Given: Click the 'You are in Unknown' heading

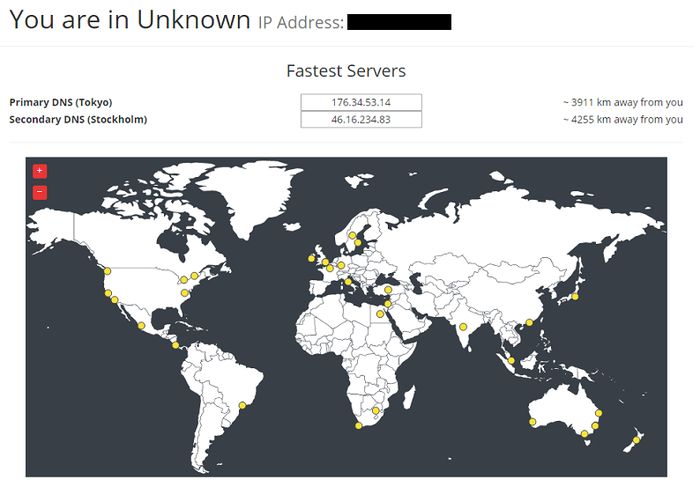Looking at the screenshot, I should (130, 20).
